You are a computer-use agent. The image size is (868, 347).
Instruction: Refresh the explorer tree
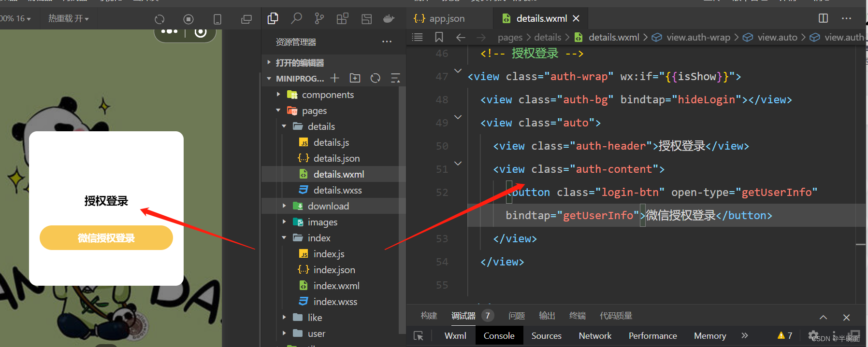pyautogui.click(x=376, y=78)
